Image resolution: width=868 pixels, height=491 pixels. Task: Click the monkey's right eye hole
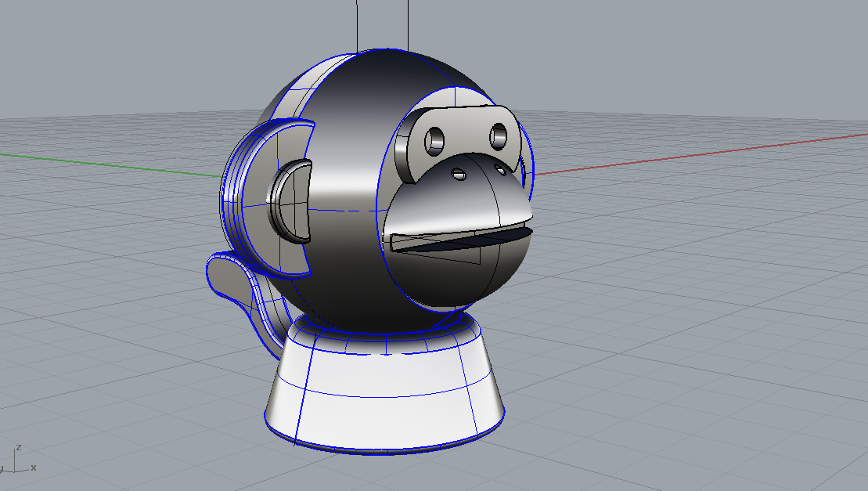point(499,137)
